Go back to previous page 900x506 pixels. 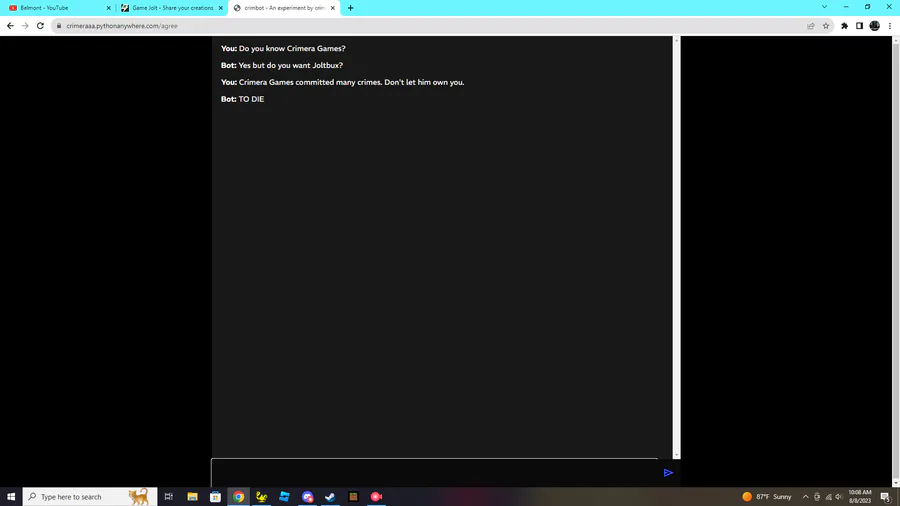pos(10,26)
